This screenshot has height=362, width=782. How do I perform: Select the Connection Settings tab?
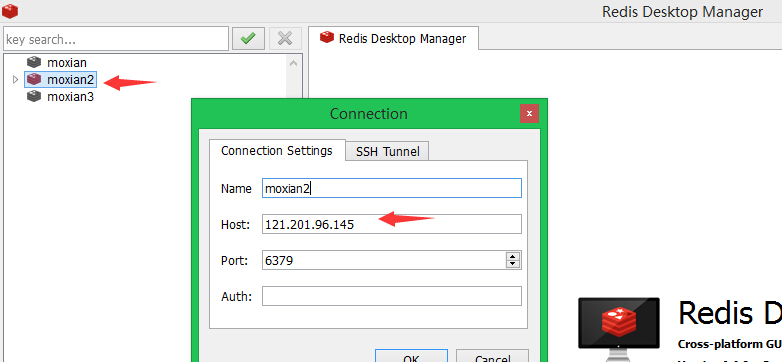point(277,150)
